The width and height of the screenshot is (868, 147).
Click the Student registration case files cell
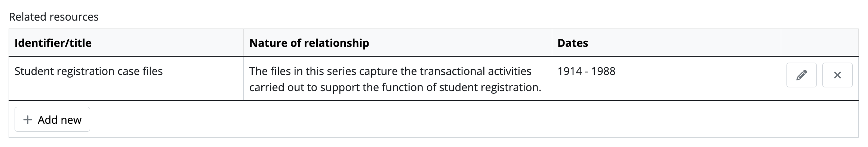pyautogui.click(x=126, y=79)
